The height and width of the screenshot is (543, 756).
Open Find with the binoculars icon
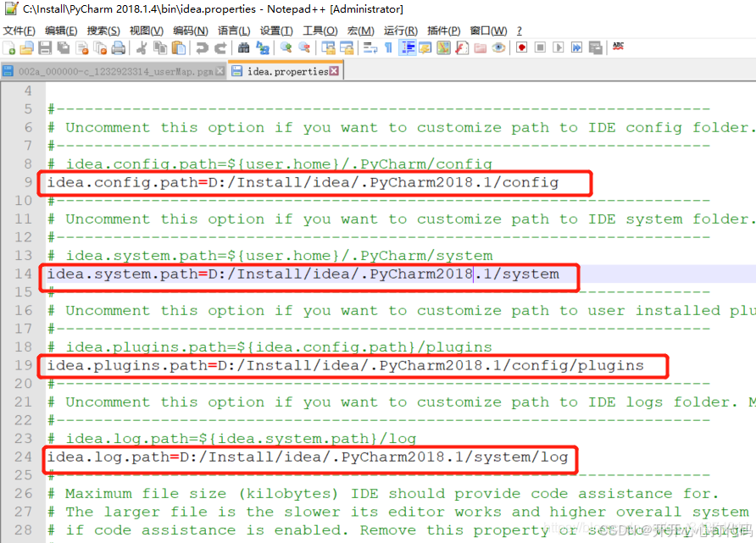click(244, 47)
